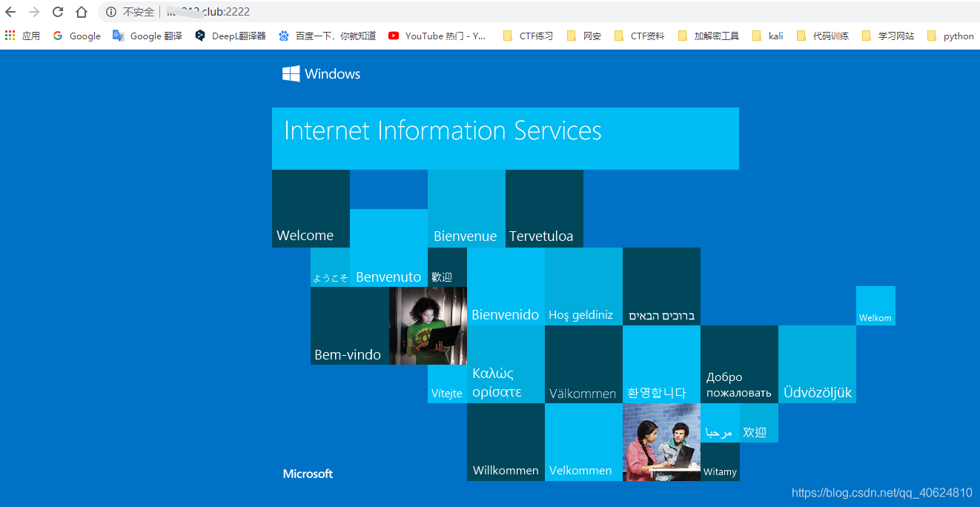Click the not-secure site info icon
Image resolution: width=980 pixels, height=507 pixels.
coord(111,12)
